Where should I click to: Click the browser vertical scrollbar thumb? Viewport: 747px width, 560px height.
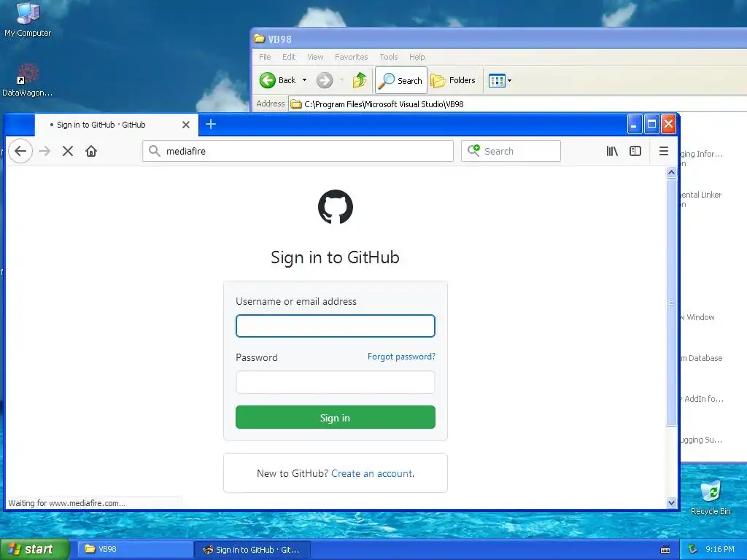[x=671, y=303]
